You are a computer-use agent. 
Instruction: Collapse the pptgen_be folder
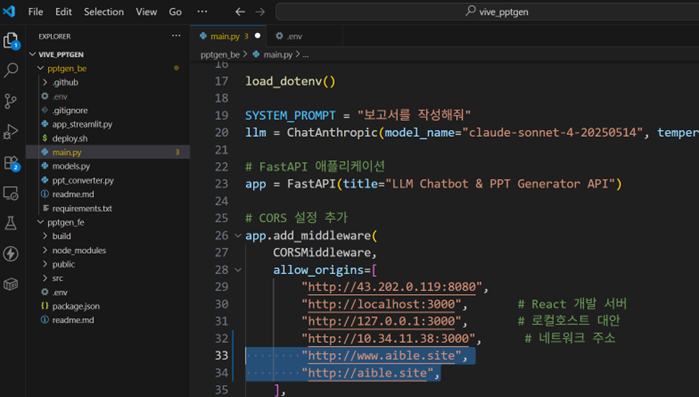point(41,69)
